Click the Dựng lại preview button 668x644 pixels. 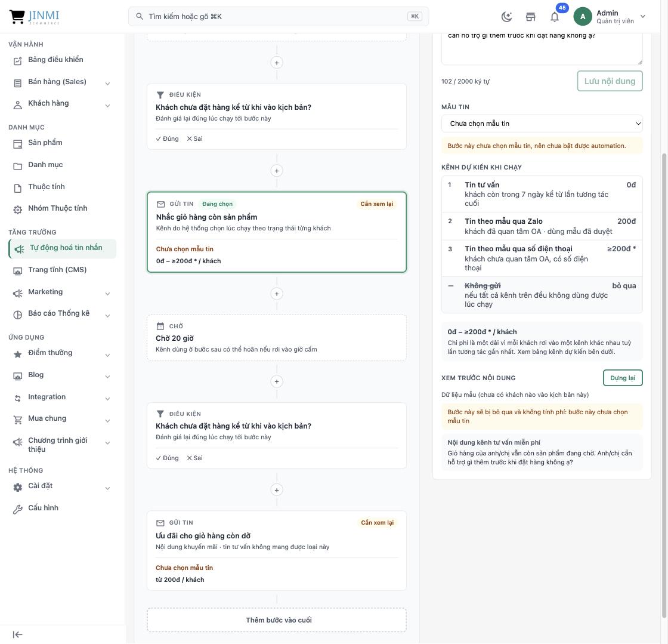[x=623, y=378]
